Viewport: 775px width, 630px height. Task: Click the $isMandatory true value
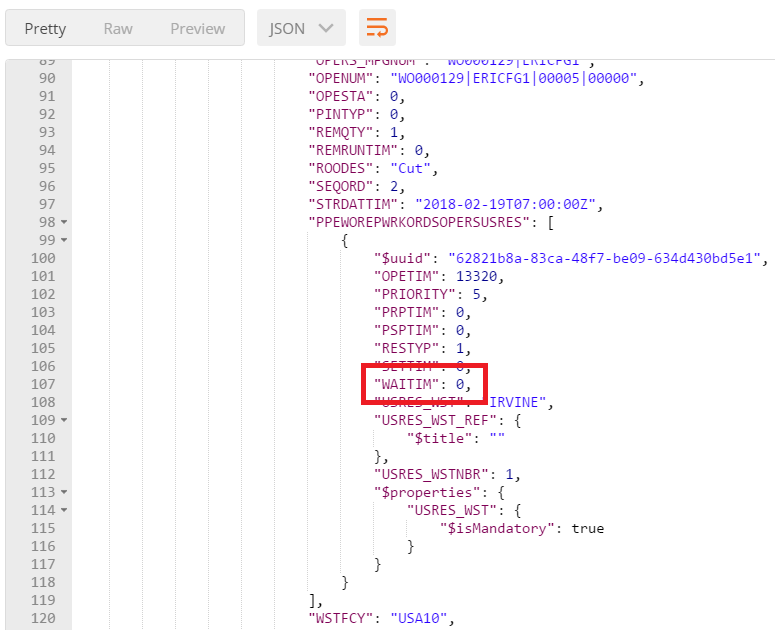pyautogui.click(x=587, y=528)
